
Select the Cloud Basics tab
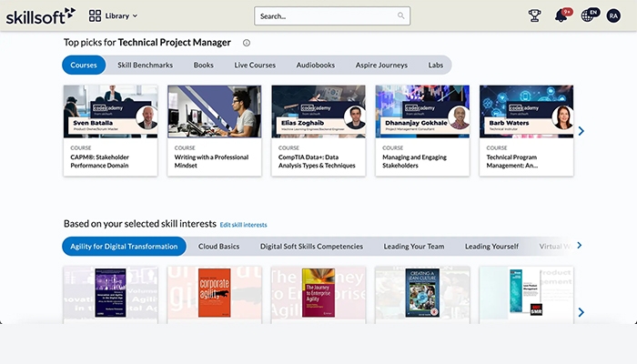coord(218,247)
